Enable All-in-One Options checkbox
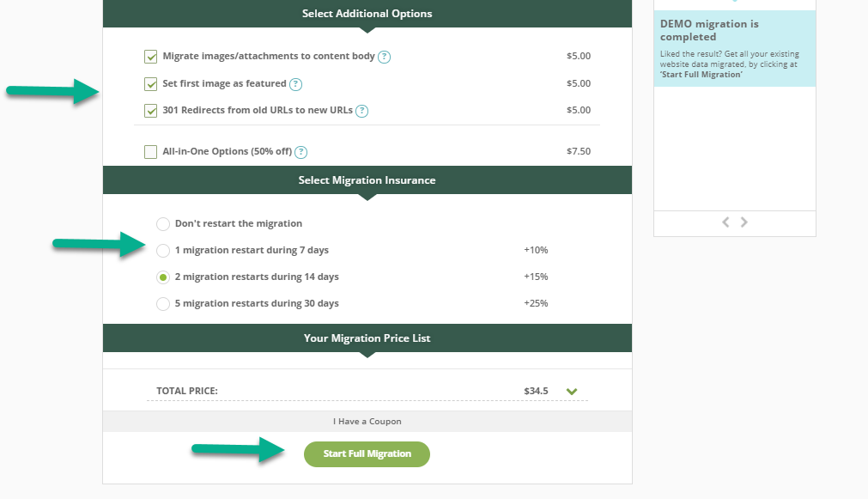 click(150, 152)
